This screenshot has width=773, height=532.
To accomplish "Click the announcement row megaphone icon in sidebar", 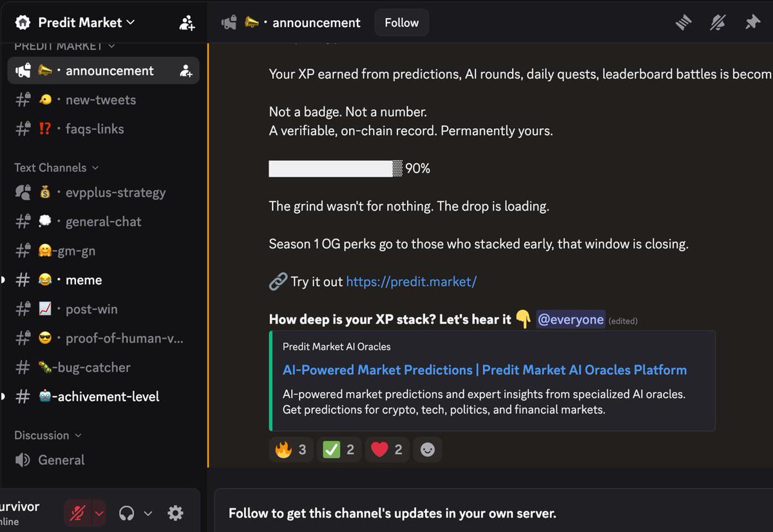I will (23, 71).
